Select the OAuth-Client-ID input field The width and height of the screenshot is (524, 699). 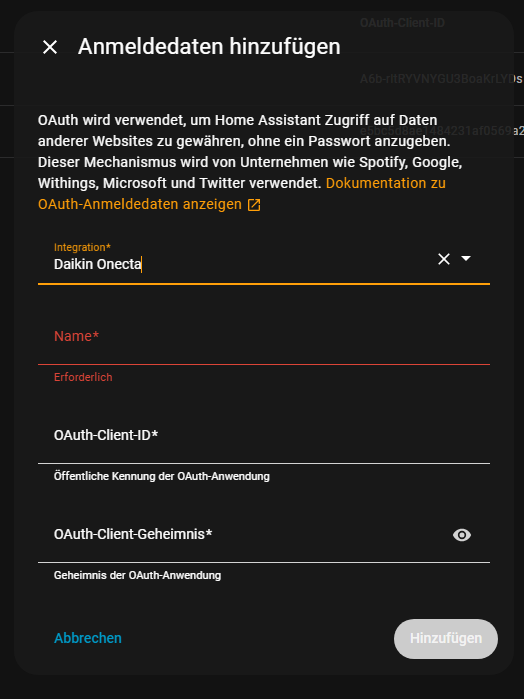(264, 440)
